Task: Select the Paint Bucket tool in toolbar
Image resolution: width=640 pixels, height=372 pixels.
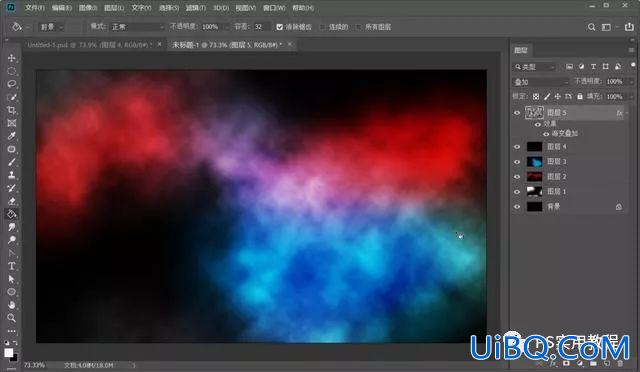Action: point(11,214)
